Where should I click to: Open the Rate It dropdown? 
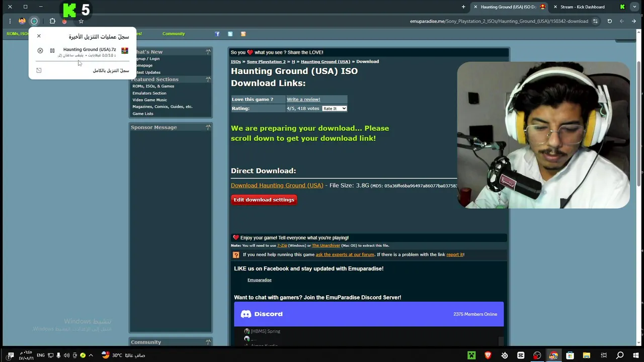tap(335, 109)
